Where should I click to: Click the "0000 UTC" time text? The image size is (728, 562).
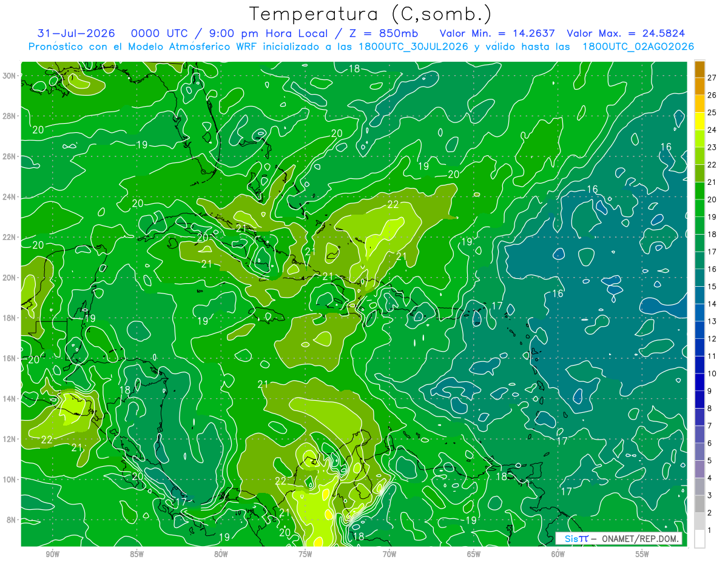[160, 33]
